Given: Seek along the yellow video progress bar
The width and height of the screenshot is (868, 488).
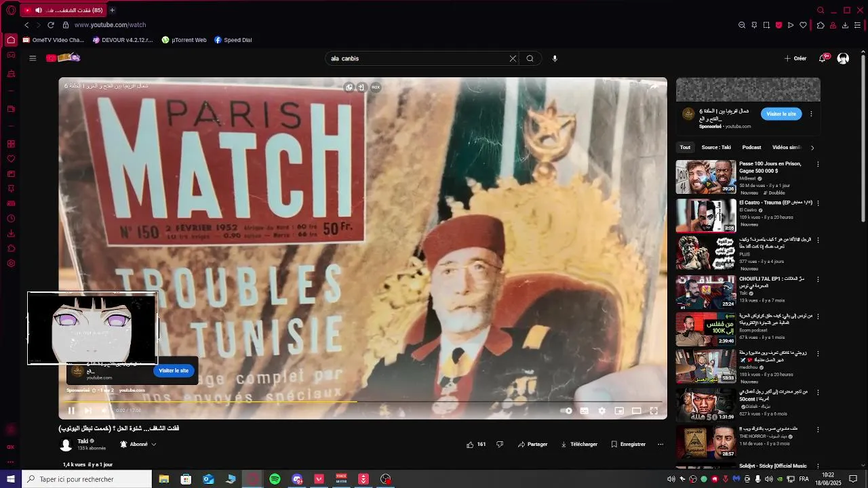Looking at the screenshot, I should 363,402.
